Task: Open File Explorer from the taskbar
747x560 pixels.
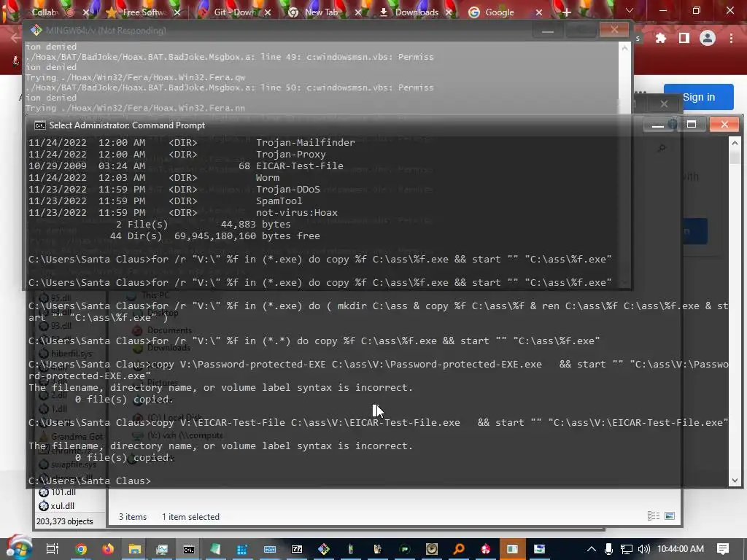Action: pyautogui.click(x=135, y=549)
